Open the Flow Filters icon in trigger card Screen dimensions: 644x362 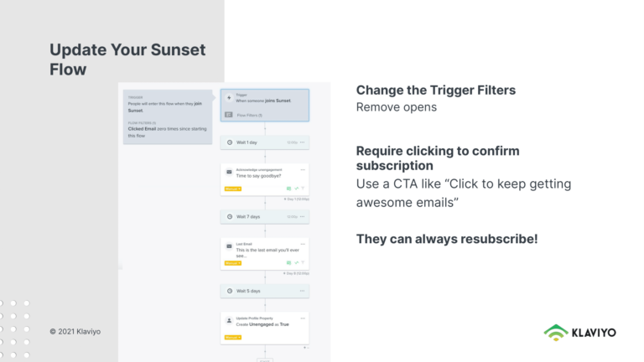click(x=229, y=115)
